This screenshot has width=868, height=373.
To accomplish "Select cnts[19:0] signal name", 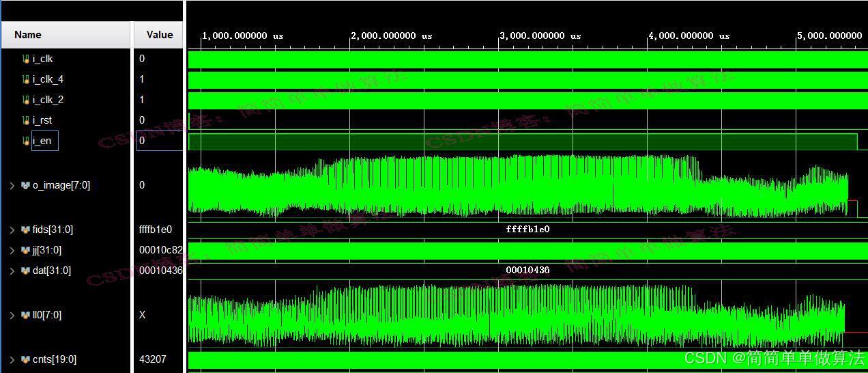I will [55, 359].
